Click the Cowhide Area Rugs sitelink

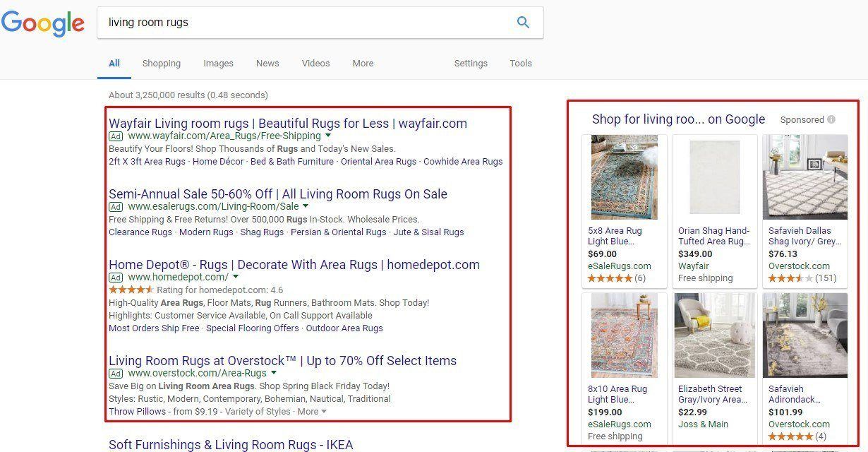463,161
